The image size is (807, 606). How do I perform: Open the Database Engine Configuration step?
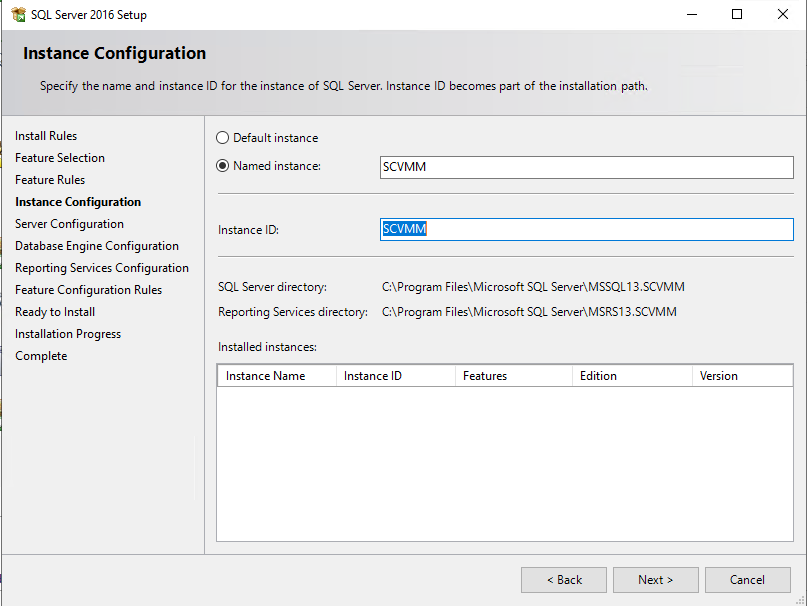click(x=97, y=246)
